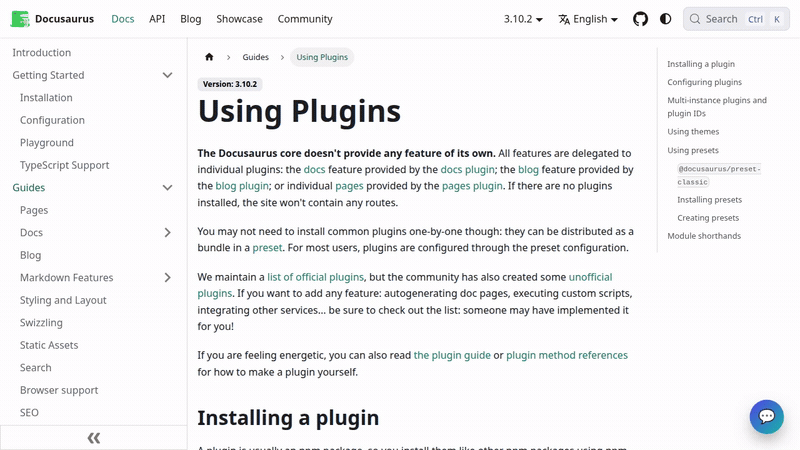Open the Showcase navbar item

239,19
